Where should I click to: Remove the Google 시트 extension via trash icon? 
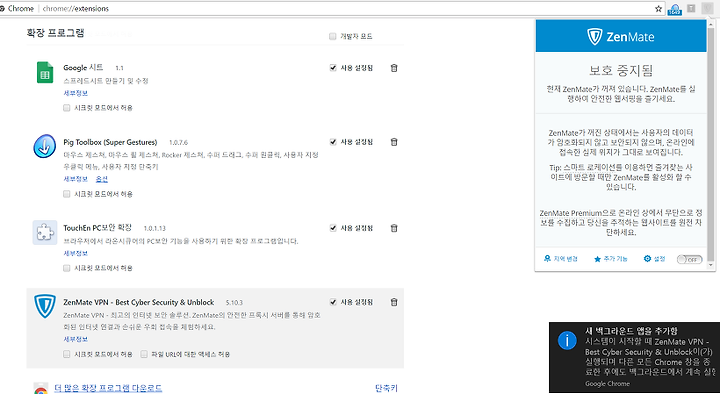(394, 68)
